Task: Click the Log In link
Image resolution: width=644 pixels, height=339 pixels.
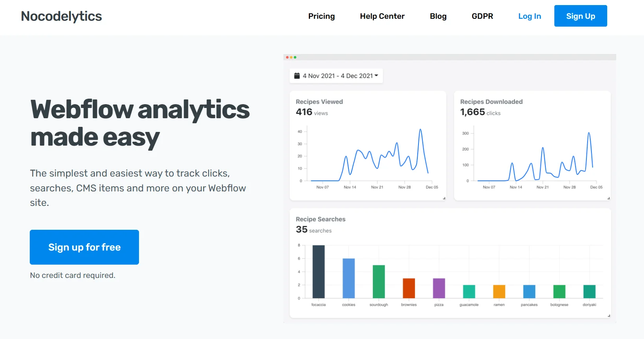Action: (x=529, y=16)
